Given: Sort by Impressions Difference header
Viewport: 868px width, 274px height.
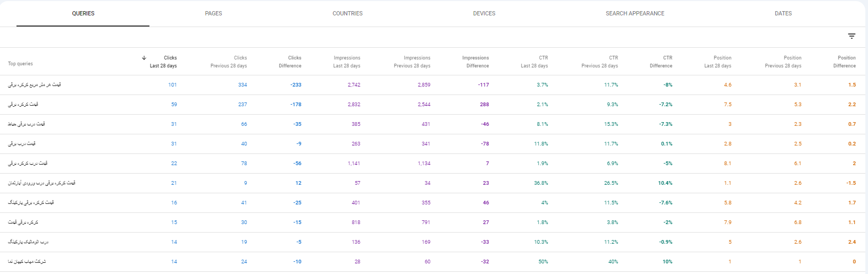Looking at the screenshot, I should [x=475, y=62].
